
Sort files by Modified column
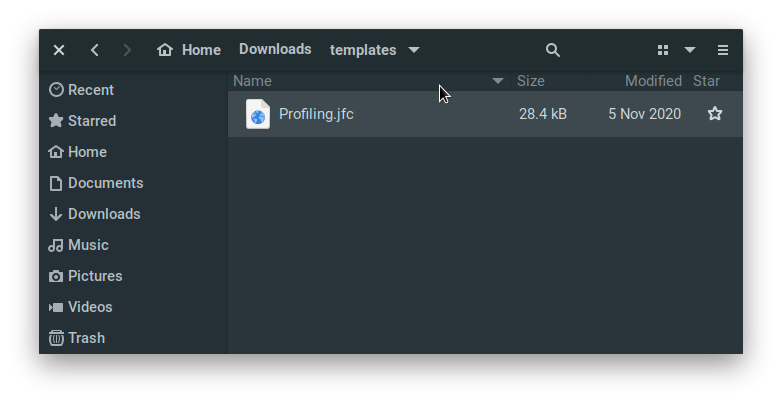pyautogui.click(x=653, y=81)
